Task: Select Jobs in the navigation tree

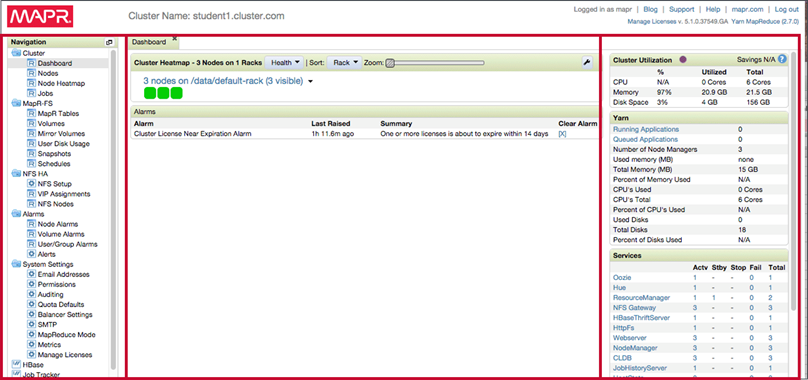Action: click(x=45, y=93)
